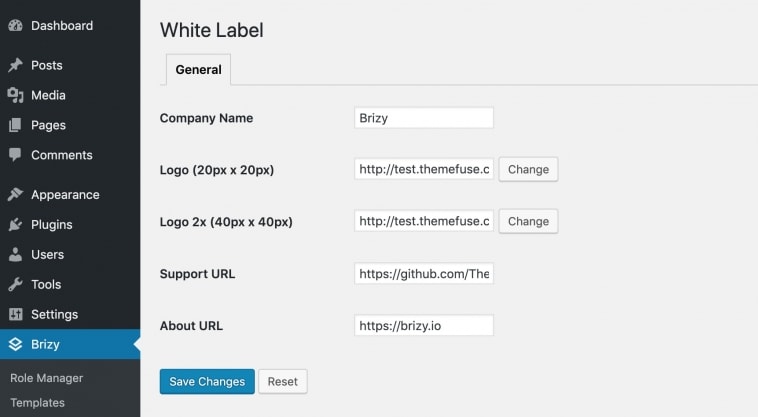Click the Comments speech bubble icon
The image size is (758, 417).
coord(15,155)
